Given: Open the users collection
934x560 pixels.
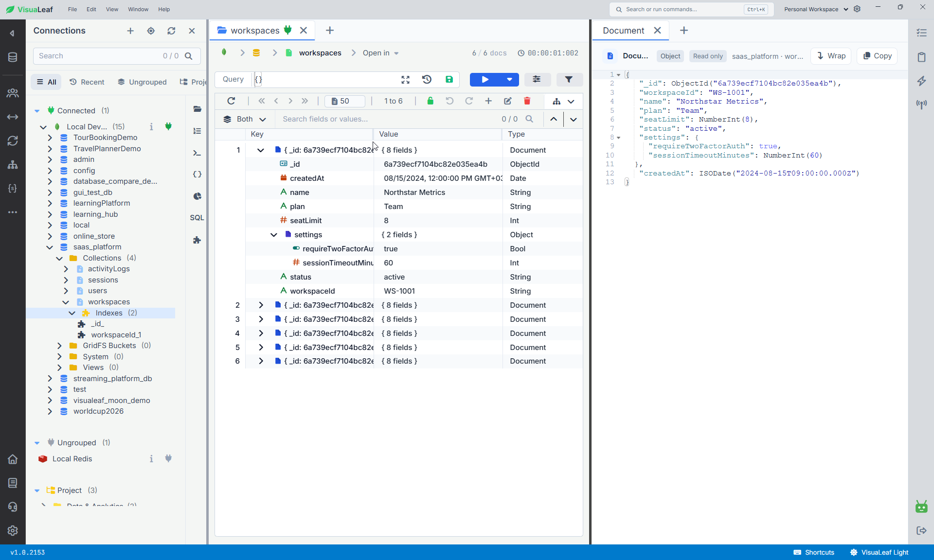Looking at the screenshot, I should coord(97,291).
